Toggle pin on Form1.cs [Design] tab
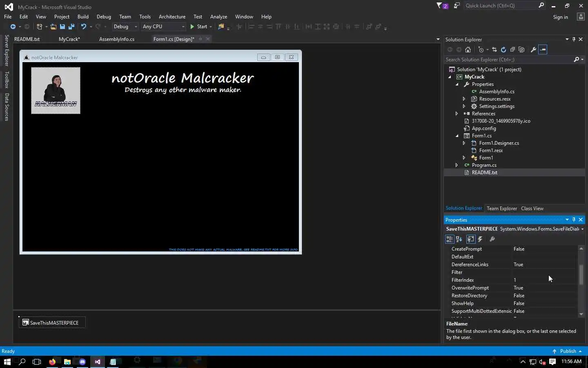Screen dimensions: 588x368 [x=200, y=39]
